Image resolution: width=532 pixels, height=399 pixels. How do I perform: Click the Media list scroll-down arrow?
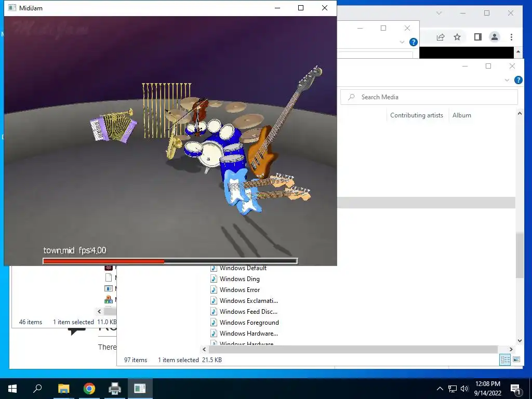click(520, 341)
